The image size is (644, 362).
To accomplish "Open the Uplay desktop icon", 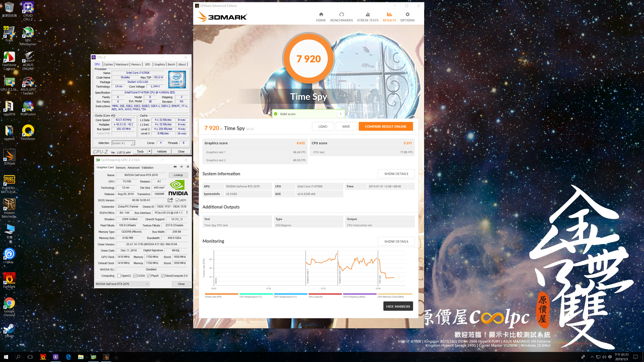I will (9, 256).
